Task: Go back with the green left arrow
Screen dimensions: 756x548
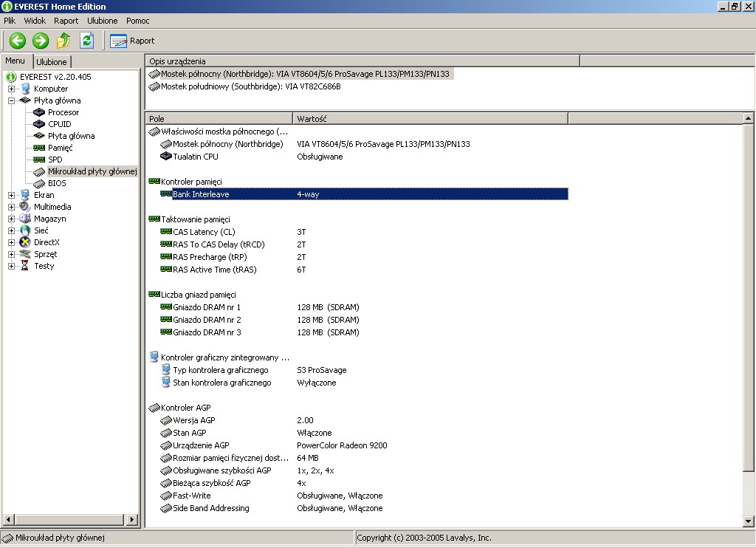Action: (18, 41)
